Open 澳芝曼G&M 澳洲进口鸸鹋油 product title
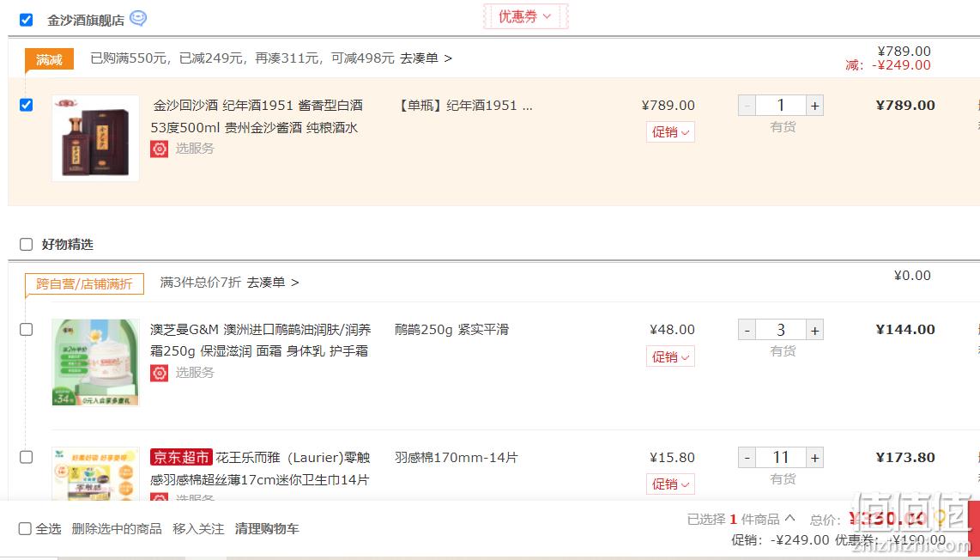Screen dimensions: 980x560 click(x=261, y=340)
